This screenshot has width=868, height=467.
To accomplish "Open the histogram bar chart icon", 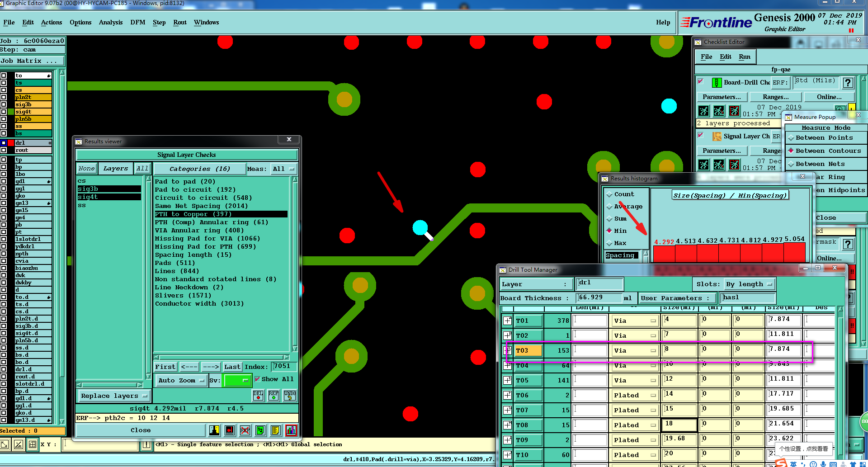I will [291, 430].
